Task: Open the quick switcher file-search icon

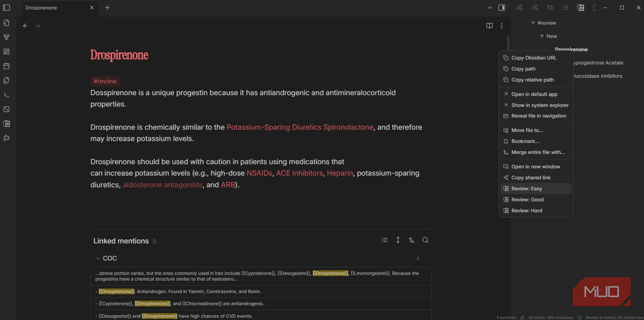Action: pyautogui.click(x=6, y=23)
